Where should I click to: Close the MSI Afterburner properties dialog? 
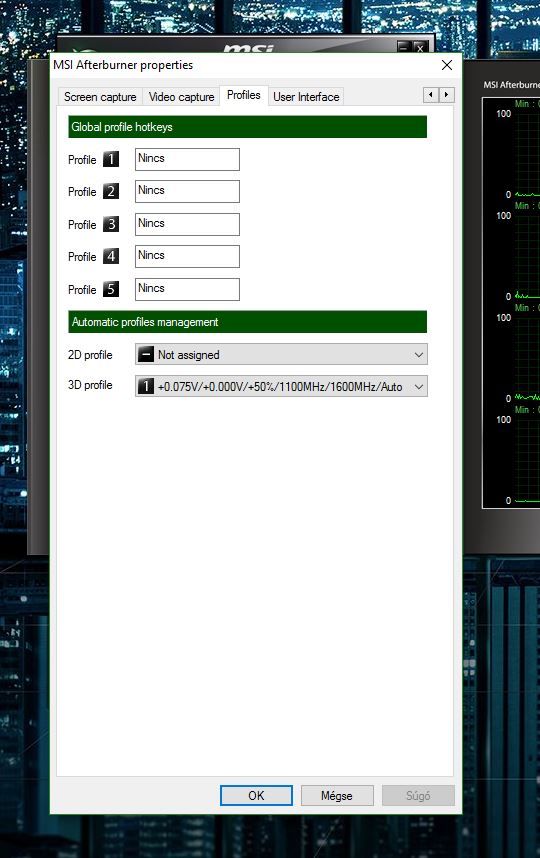click(x=446, y=65)
